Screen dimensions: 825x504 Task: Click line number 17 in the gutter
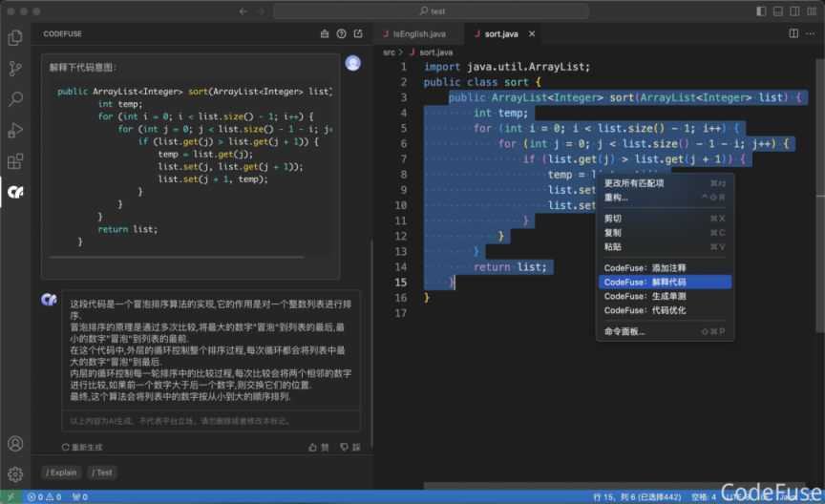coord(400,313)
